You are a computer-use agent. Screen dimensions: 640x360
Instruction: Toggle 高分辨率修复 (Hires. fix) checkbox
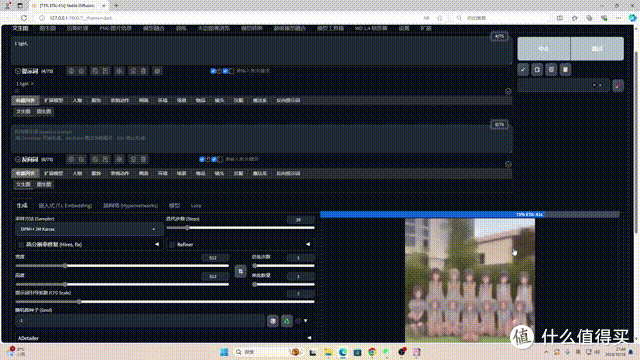(x=20, y=244)
